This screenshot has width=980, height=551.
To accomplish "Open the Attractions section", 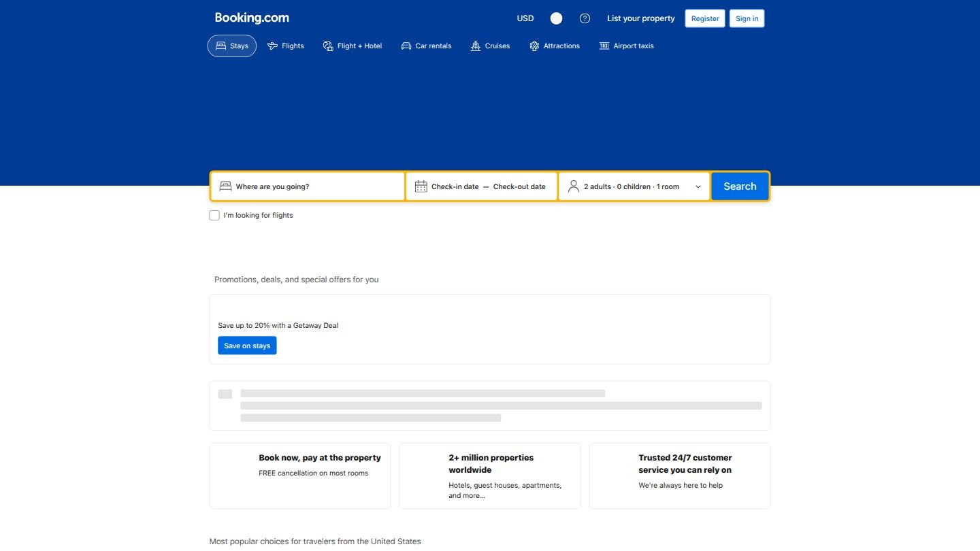I will 555,46.
